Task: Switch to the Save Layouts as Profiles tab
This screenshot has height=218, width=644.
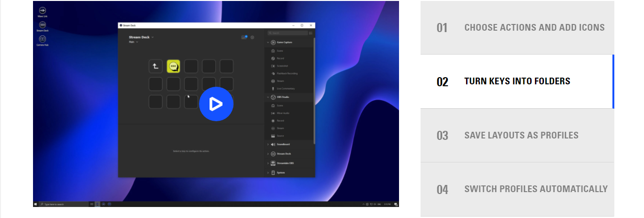Action: pos(517,136)
